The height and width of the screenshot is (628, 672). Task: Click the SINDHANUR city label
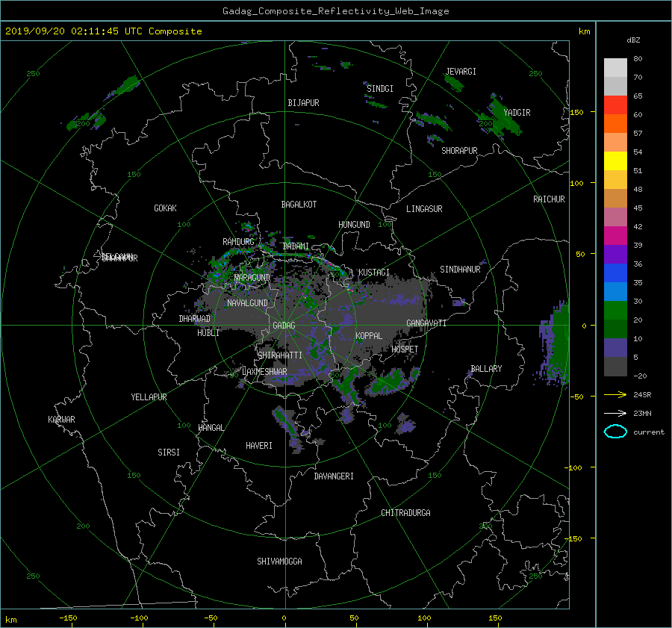click(x=460, y=270)
